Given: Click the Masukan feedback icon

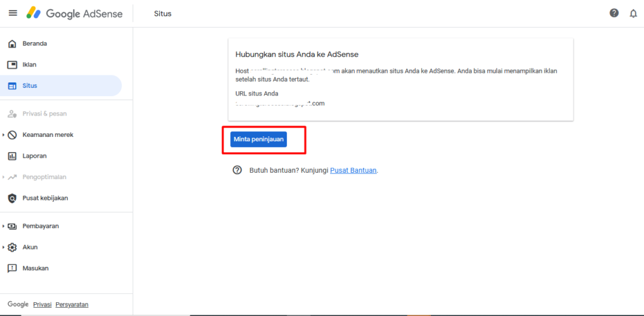Looking at the screenshot, I should tap(13, 268).
